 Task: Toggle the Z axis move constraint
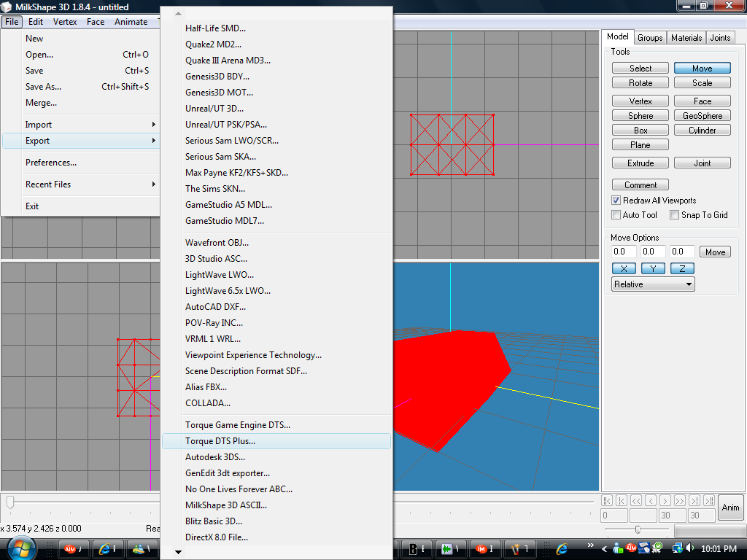click(x=682, y=268)
